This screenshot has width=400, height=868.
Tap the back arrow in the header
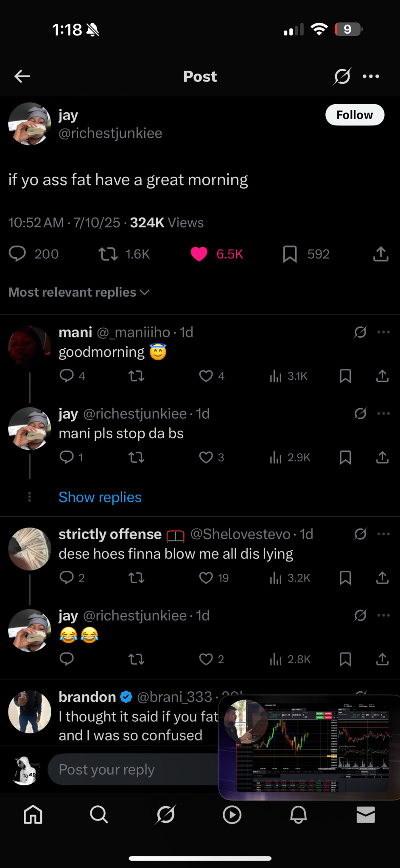22,76
